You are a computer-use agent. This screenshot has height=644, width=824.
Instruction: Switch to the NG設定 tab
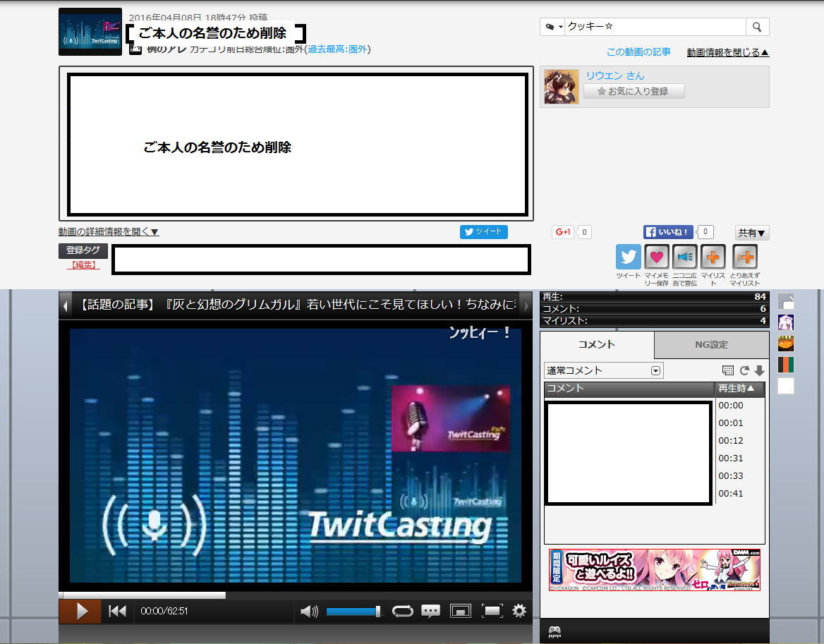pos(712,345)
